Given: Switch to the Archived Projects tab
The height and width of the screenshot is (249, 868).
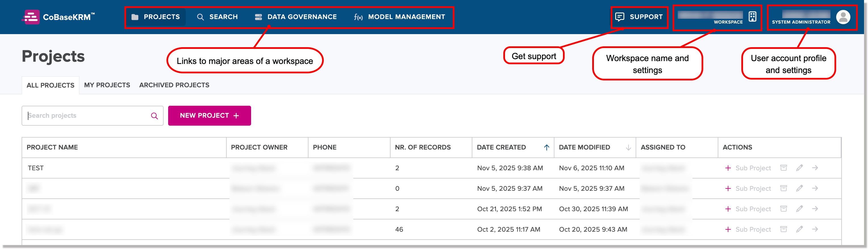Looking at the screenshot, I should click(x=174, y=85).
